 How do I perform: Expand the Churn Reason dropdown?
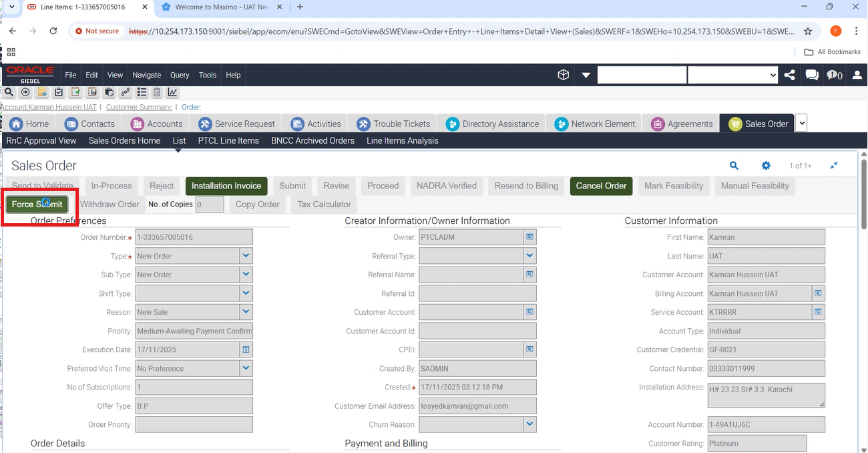point(529,424)
